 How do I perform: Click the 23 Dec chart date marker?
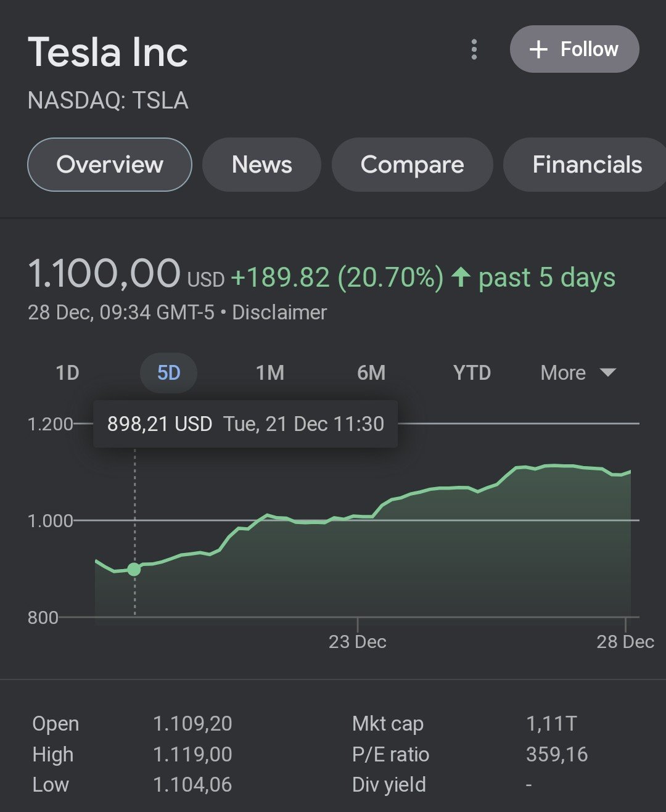(x=357, y=642)
